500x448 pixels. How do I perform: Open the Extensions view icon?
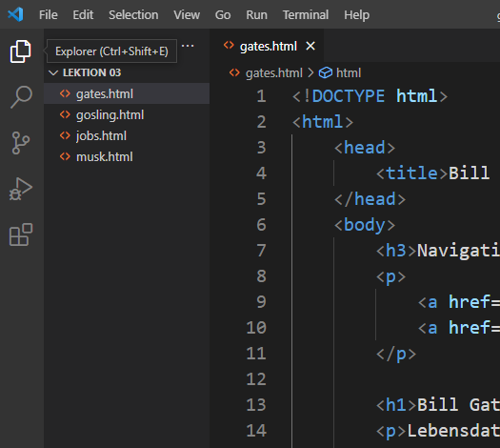tap(21, 234)
